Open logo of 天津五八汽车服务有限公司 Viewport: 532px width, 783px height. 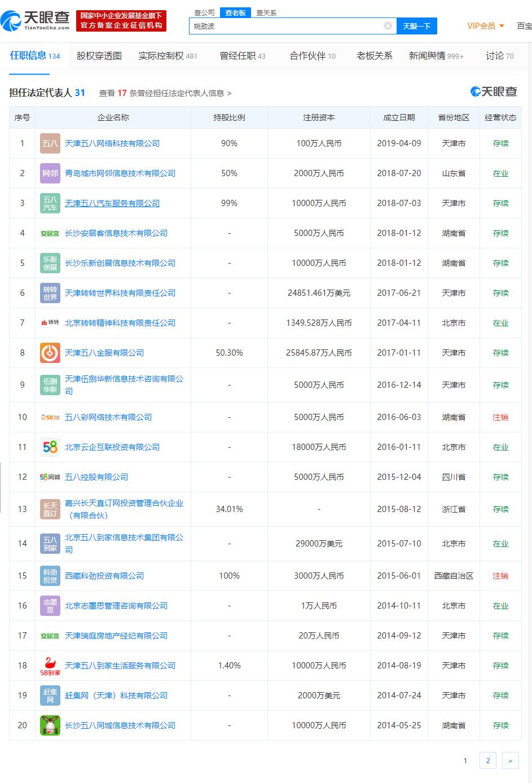(x=50, y=203)
